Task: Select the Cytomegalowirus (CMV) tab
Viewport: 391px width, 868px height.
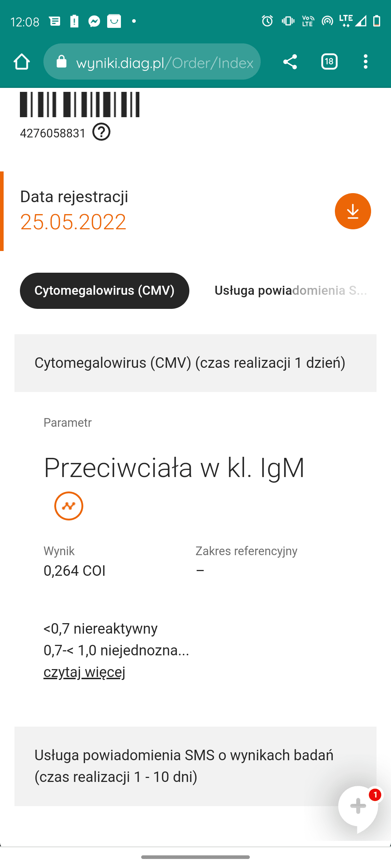Action: [x=104, y=291]
